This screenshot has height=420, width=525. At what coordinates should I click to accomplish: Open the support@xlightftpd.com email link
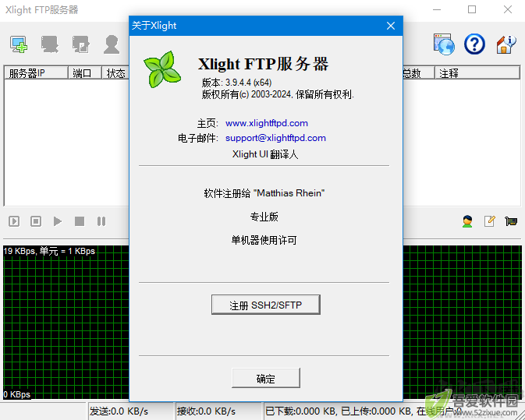[275, 138]
